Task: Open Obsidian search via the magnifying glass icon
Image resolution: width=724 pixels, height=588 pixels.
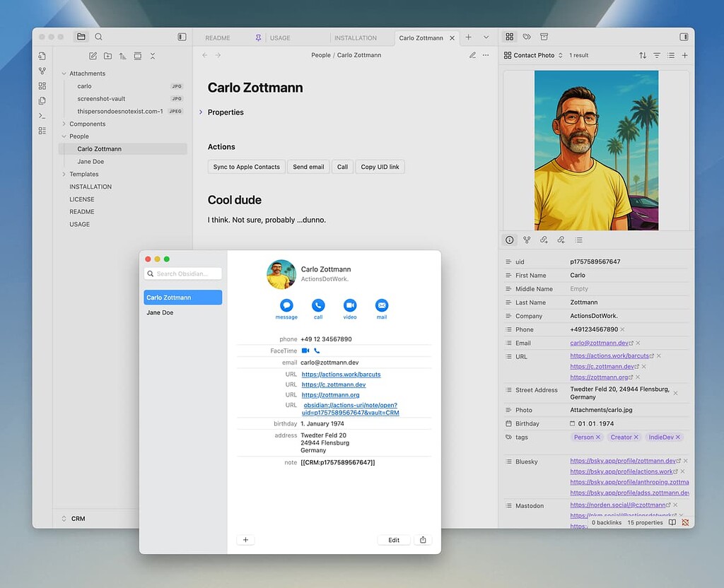Action: click(x=98, y=36)
